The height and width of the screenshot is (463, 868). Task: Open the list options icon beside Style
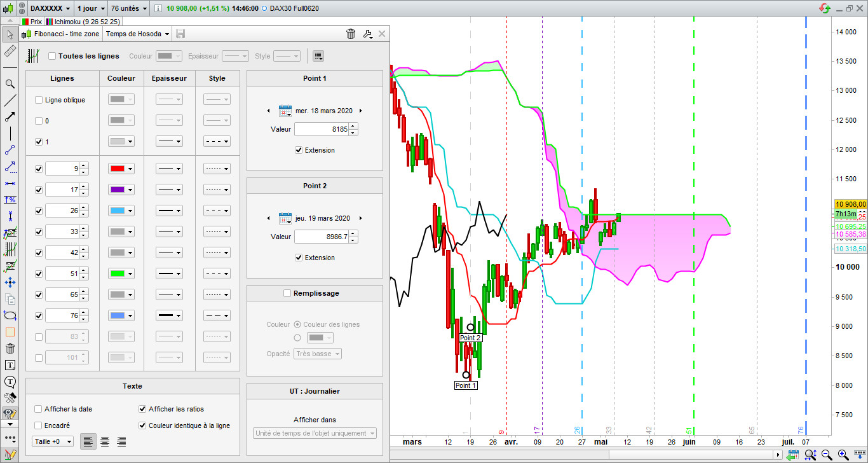[x=318, y=56]
